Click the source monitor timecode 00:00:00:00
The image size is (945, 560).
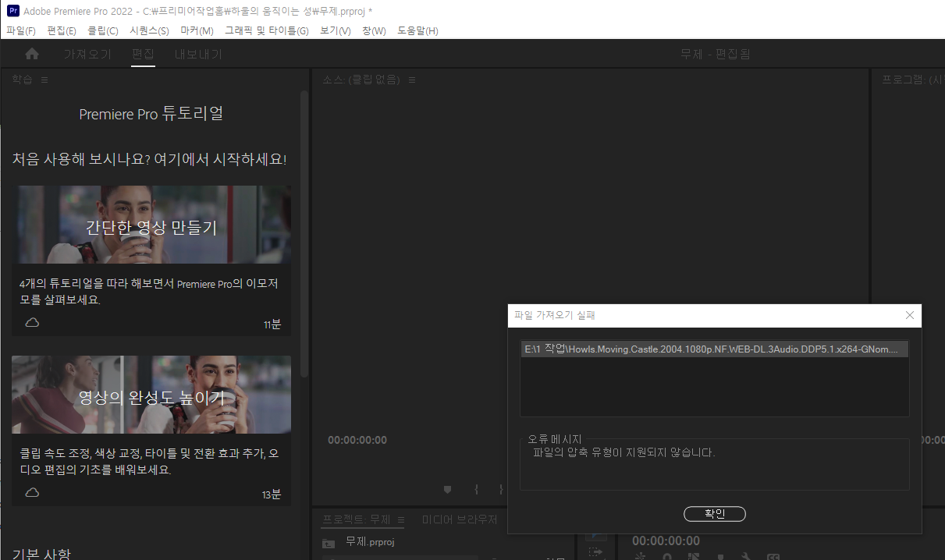coord(357,440)
